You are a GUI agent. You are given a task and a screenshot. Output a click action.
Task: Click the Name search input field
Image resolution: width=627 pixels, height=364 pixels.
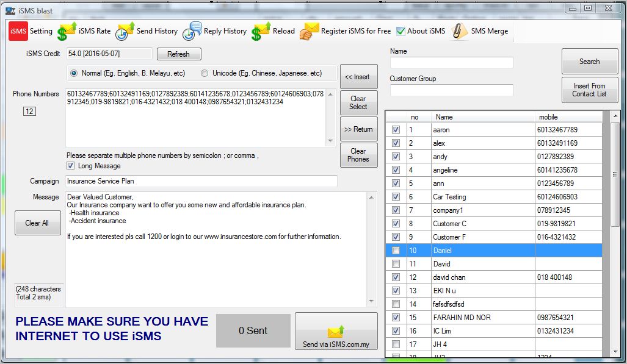point(451,62)
